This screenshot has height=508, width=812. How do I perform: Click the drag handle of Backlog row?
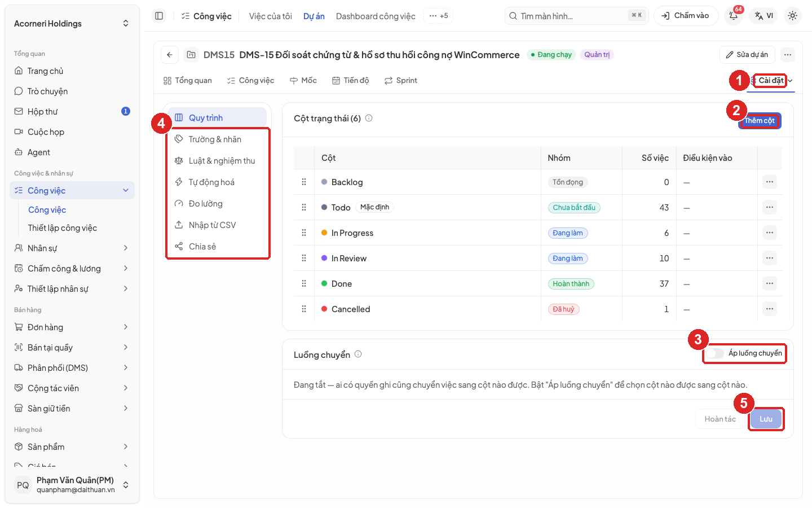pyautogui.click(x=304, y=182)
